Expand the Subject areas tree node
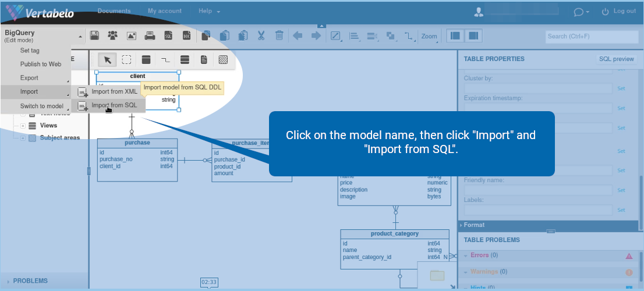The height and width of the screenshot is (291, 644). pos(23,138)
